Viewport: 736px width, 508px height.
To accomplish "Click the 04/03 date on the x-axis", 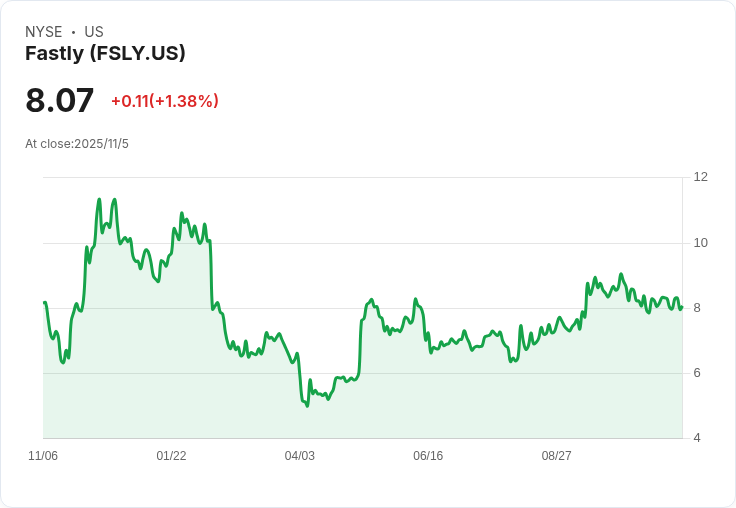I will coord(299,456).
